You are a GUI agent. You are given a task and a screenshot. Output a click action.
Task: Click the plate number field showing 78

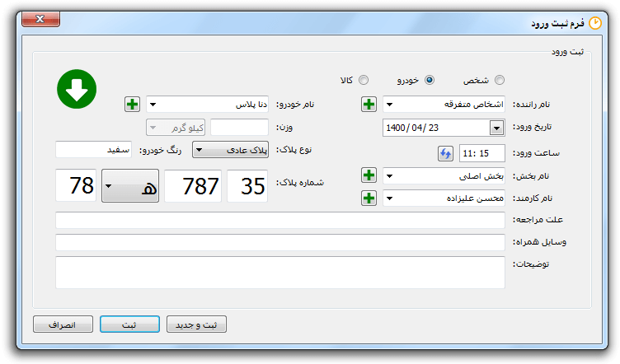tap(76, 185)
